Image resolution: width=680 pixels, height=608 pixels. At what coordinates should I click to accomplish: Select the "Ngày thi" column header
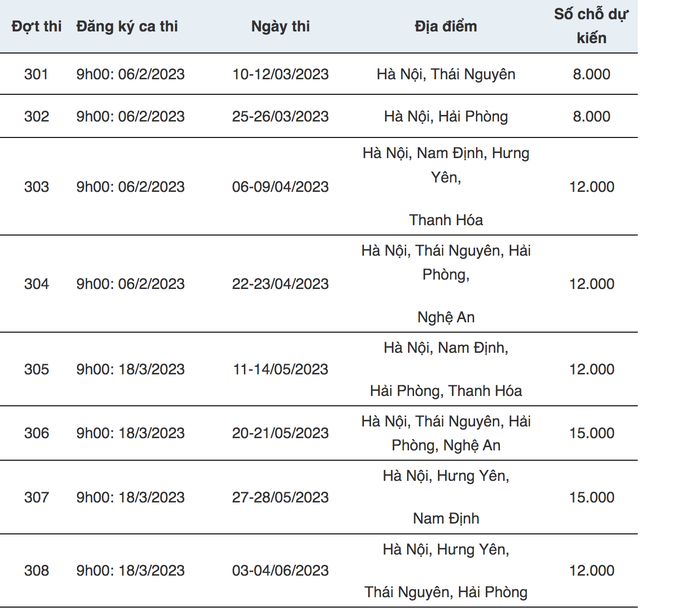click(280, 27)
